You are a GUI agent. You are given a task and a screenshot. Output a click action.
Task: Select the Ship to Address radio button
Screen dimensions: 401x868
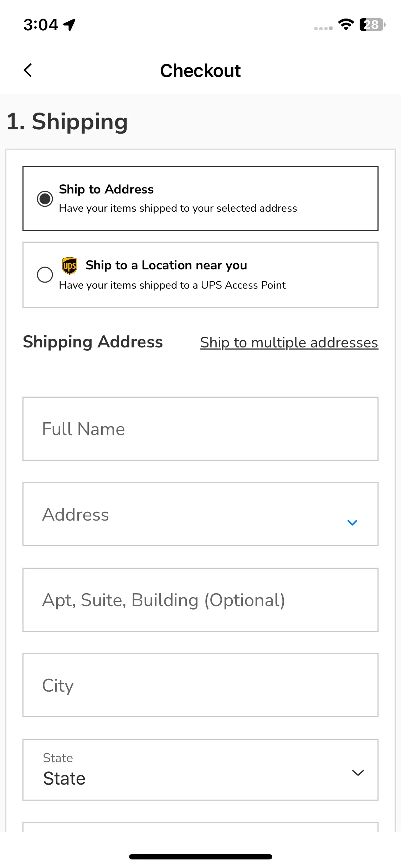[x=45, y=198]
